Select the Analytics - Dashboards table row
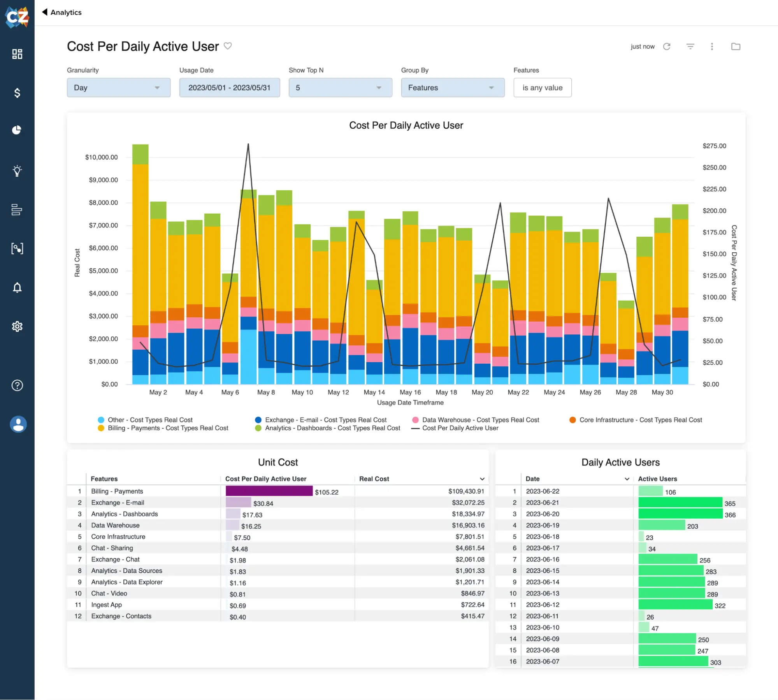This screenshot has height=700, width=778. pos(277,514)
